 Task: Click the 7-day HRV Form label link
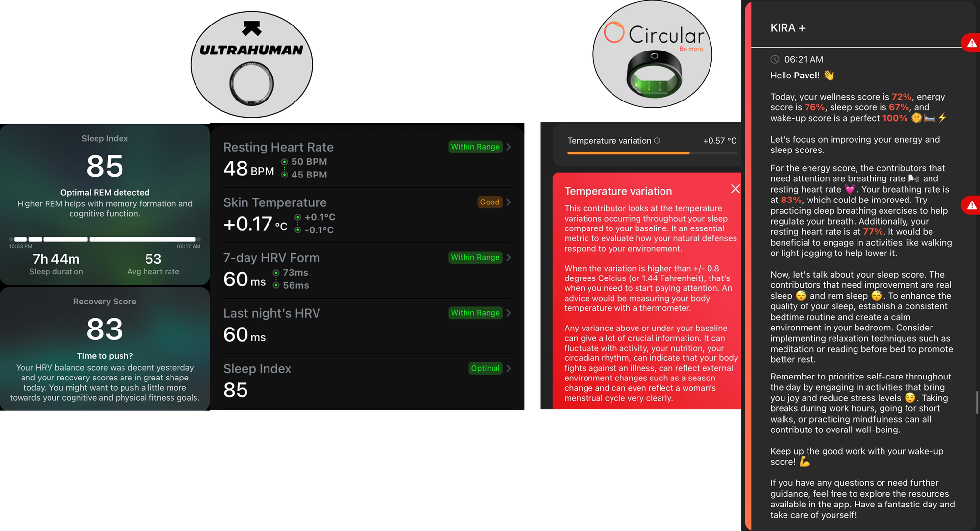point(271,257)
